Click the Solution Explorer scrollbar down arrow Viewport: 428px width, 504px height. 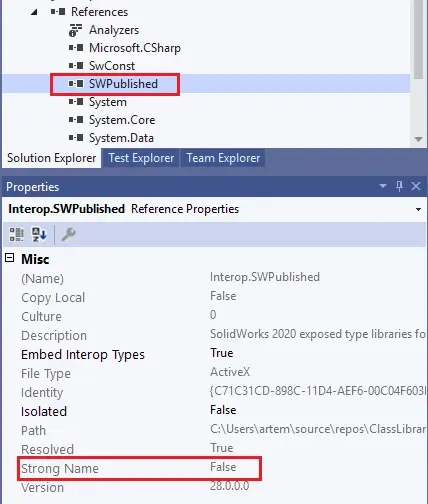coord(419,139)
